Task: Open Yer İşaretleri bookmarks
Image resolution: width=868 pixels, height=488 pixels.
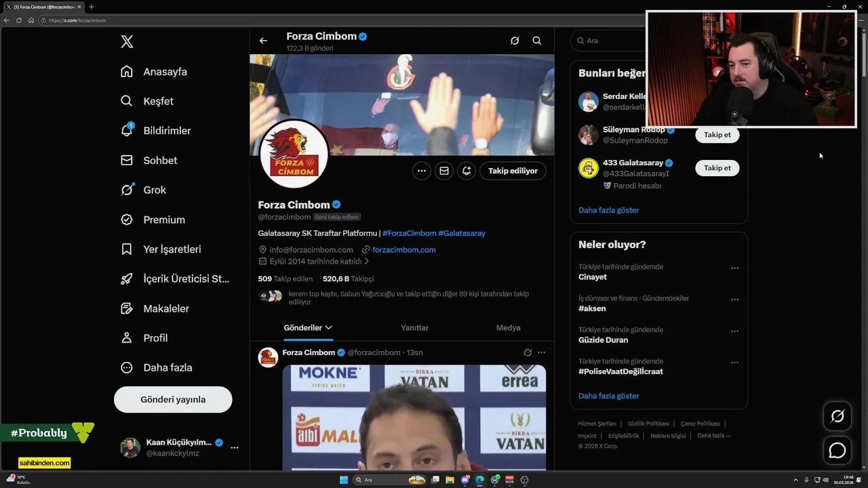Action: click(161, 249)
